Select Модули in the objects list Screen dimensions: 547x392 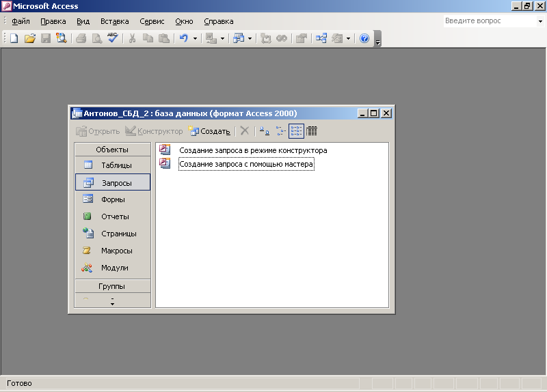[112, 268]
